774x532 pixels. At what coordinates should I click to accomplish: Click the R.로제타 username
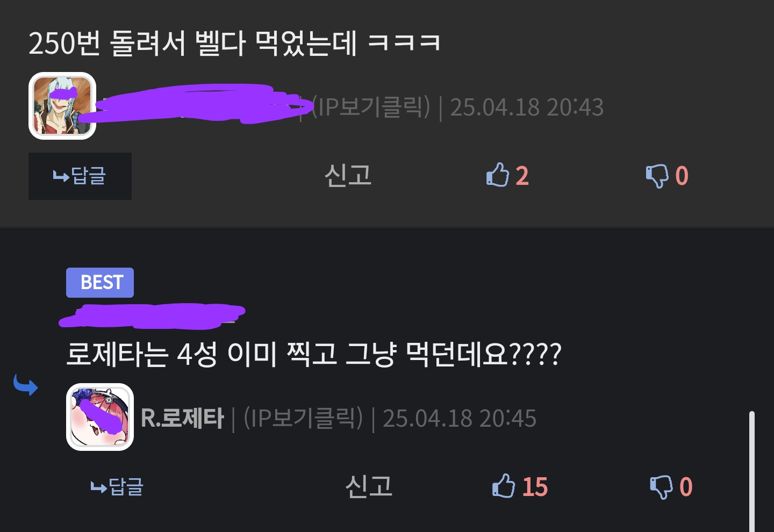pos(182,418)
